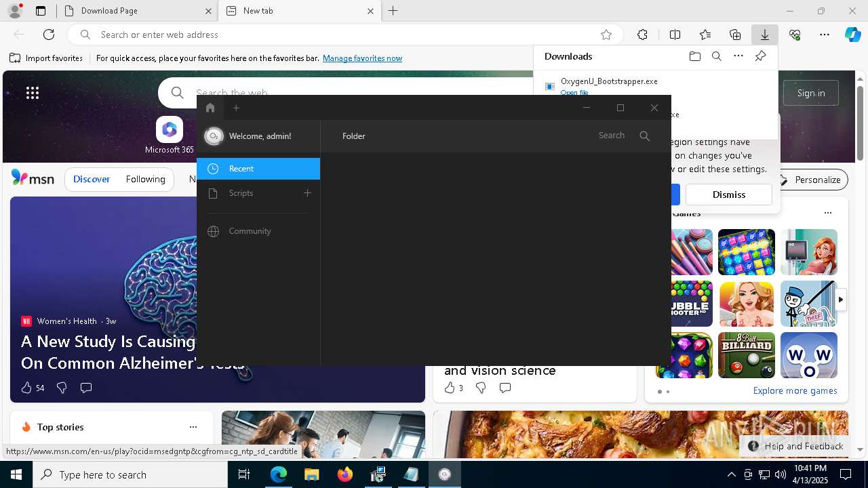This screenshot has width=868, height=488.
Task: Open the volume control in tray
Action: coord(780,474)
